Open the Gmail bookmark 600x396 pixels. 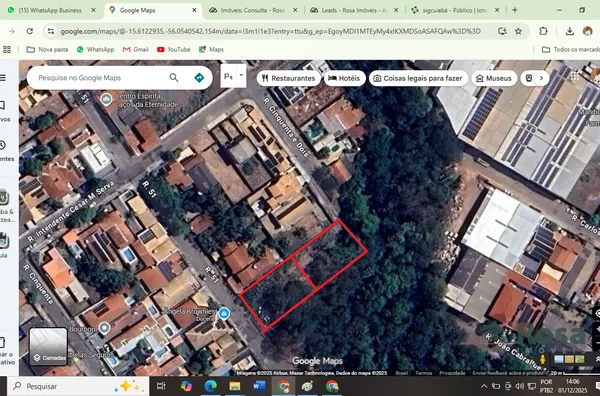tap(135, 49)
